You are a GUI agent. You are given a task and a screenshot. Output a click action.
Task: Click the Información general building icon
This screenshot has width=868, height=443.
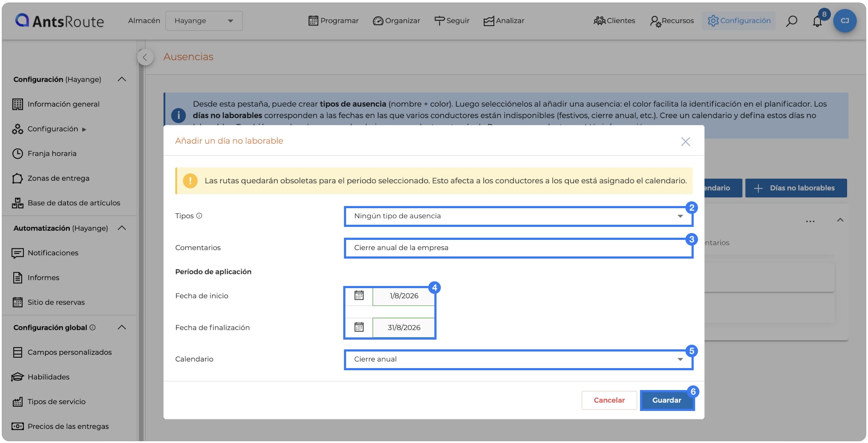tap(17, 104)
